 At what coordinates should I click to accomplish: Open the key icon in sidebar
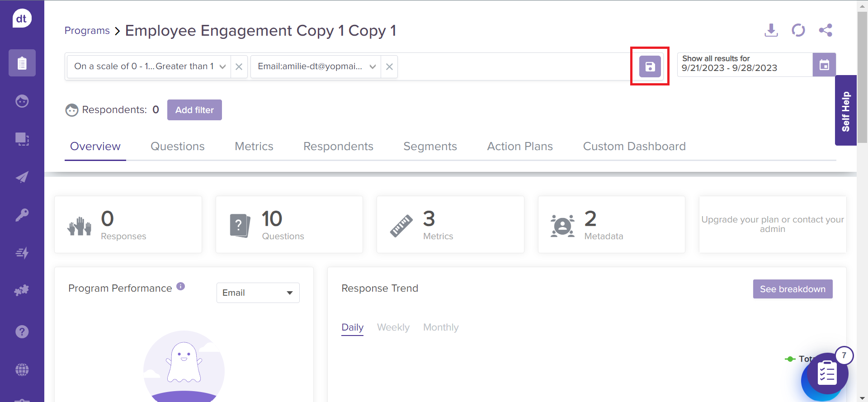point(22,215)
